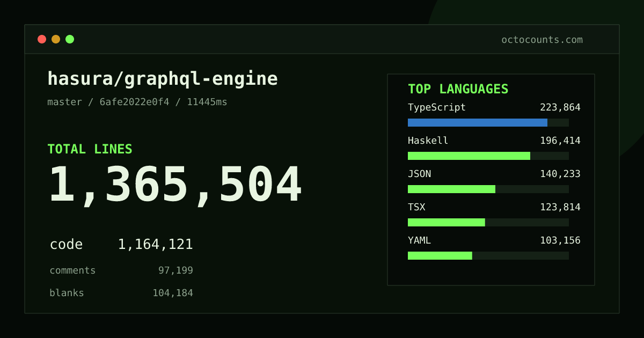
Task: Click the green window dot
Action: [70, 39]
